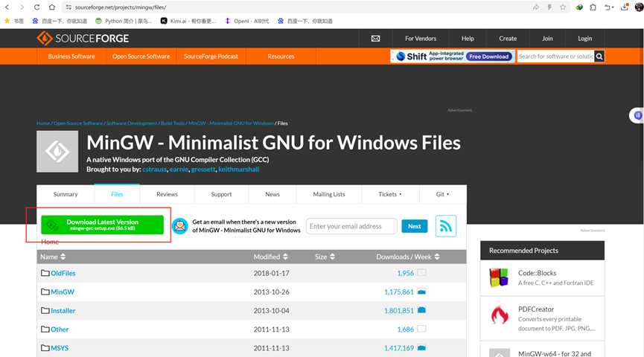This screenshot has height=357, width=644.
Task: Open the Other folder link
Action: [x=60, y=329]
